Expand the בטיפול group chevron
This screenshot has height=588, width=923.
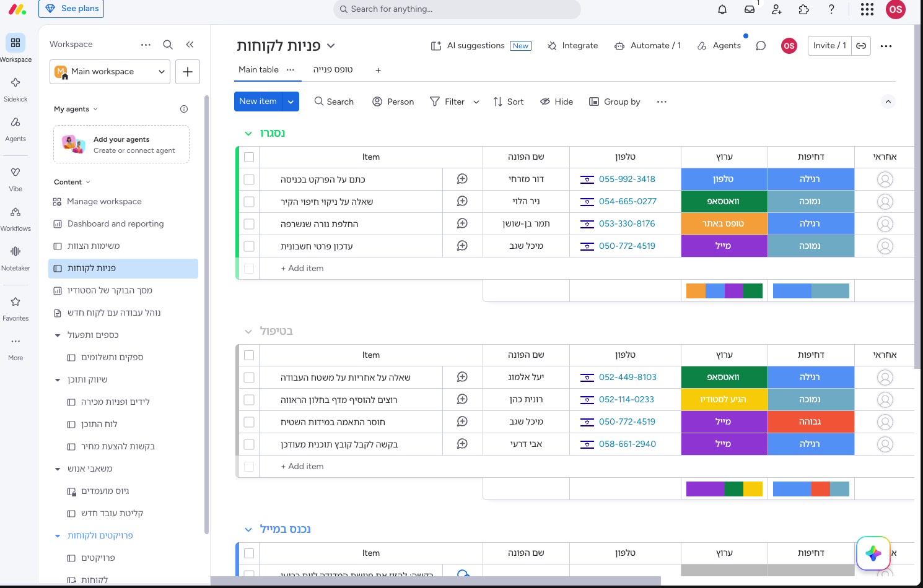coord(248,332)
